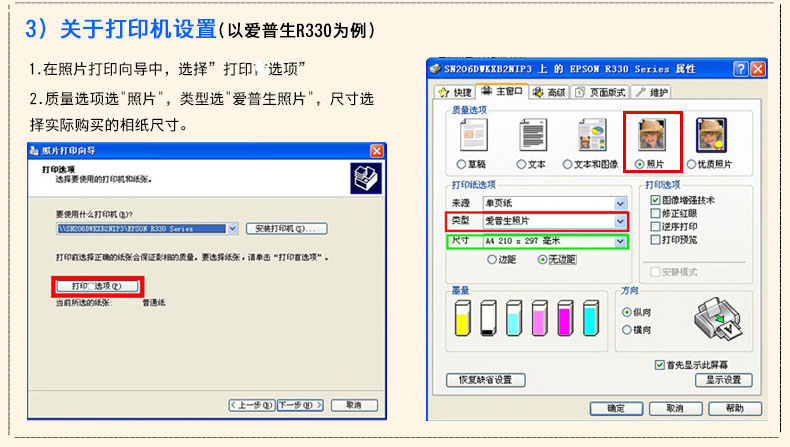Choose the 无边距 borderless radio button

[x=542, y=260]
